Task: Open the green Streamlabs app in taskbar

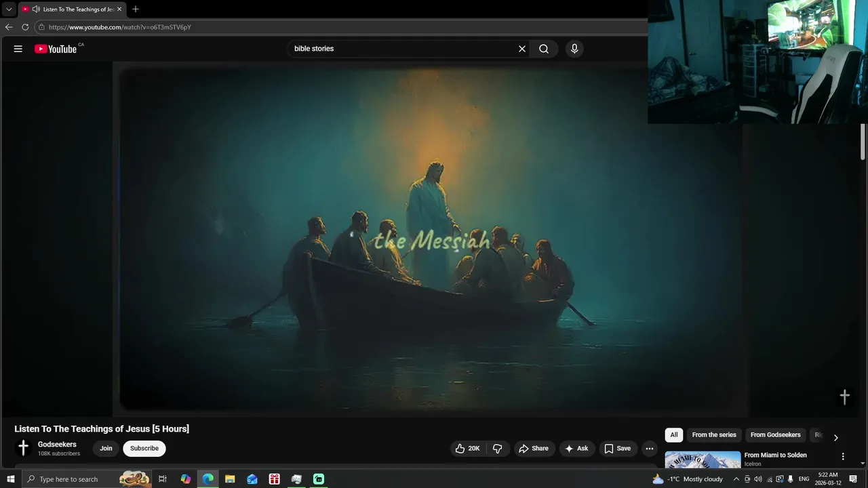Action: [x=319, y=479]
